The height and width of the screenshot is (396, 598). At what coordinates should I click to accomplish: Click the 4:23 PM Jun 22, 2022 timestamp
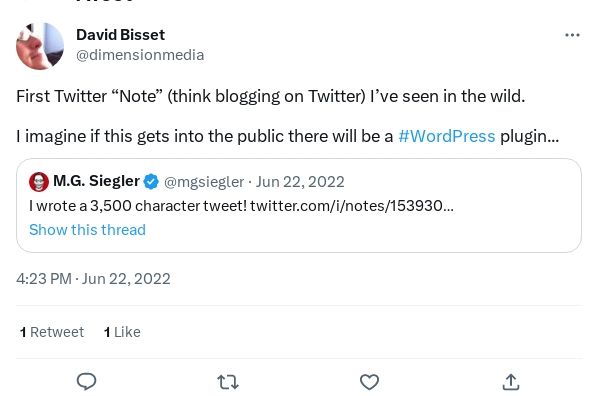pyautogui.click(x=93, y=279)
